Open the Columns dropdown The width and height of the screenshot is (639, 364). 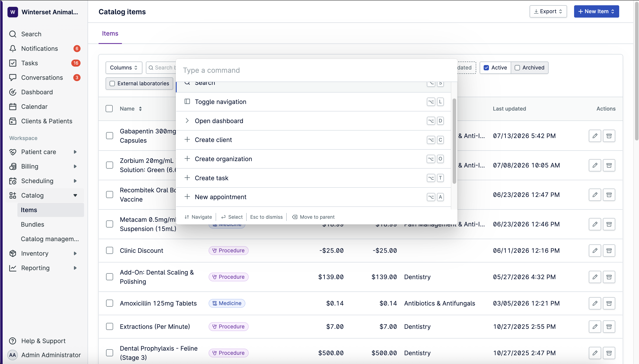click(124, 68)
